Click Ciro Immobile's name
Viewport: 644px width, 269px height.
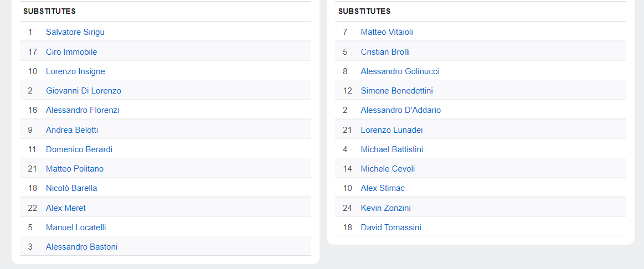[x=71, y=52]
